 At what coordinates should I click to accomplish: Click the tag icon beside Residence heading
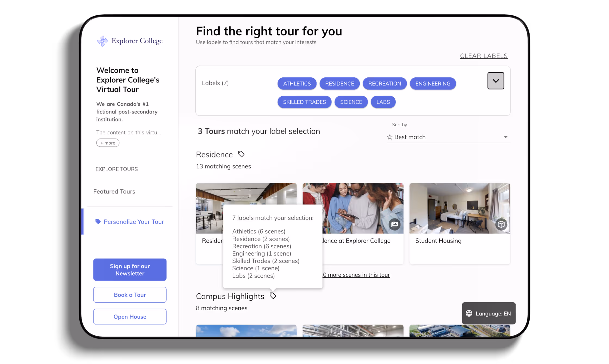241,154
